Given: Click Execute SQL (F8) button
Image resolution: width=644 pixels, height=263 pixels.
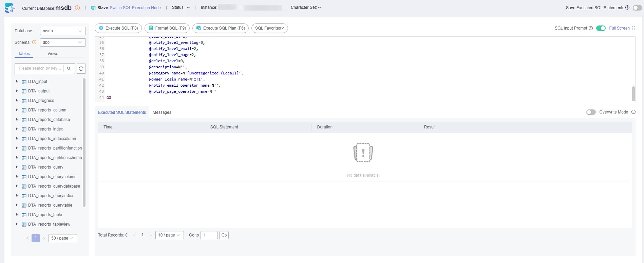Looking at the screenshot, I should coord(118,28).
